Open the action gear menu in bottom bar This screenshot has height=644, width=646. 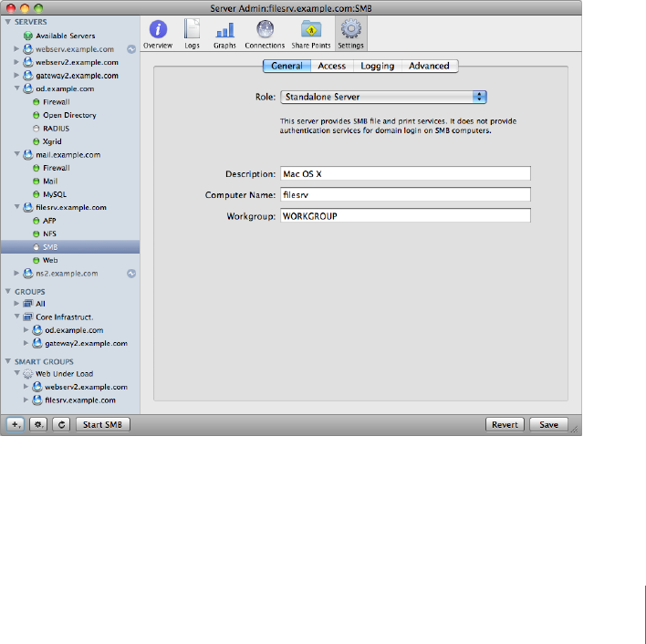click(x=38, y=424)
